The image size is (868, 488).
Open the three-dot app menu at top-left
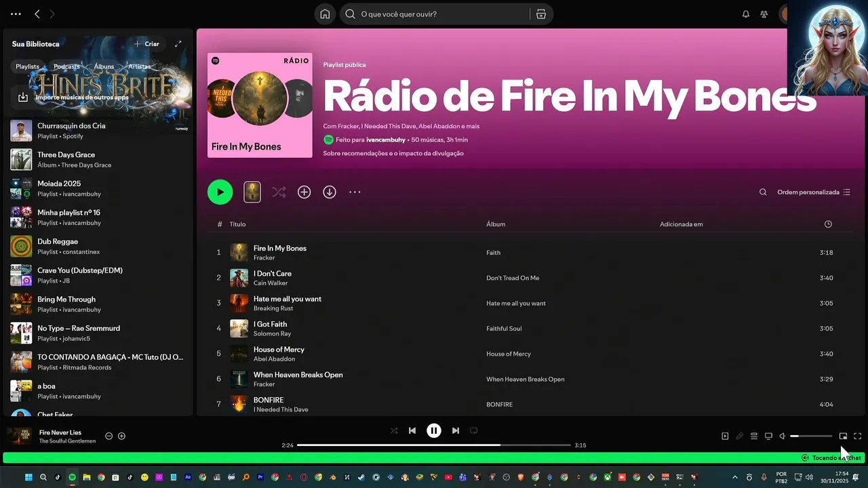pyautogui.click(x=16, y=14)
